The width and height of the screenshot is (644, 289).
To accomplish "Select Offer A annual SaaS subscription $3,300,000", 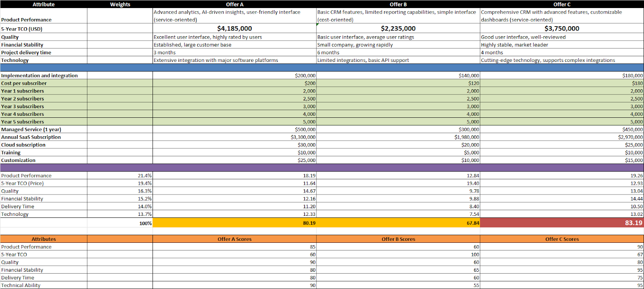I will (x=235, y=137).
